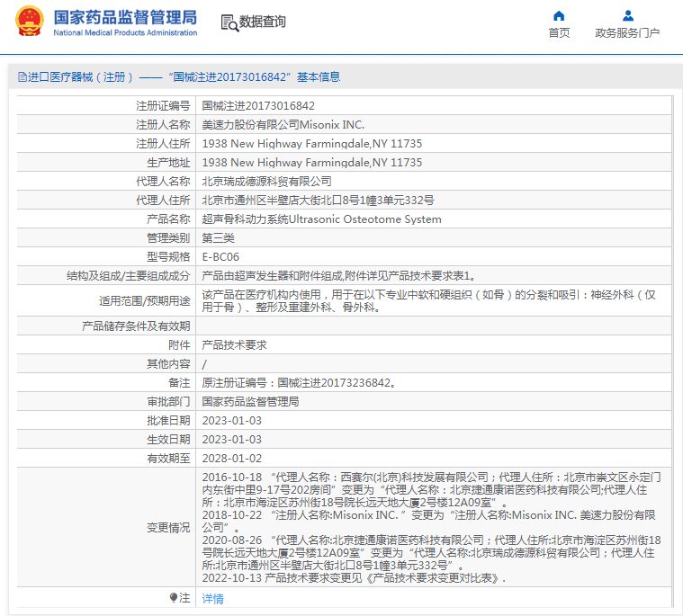This screenshot has height=616, width=683.
Task: Open the 政务服务门户 person icon
Action: pyautogui.click(x=628, y=16)
